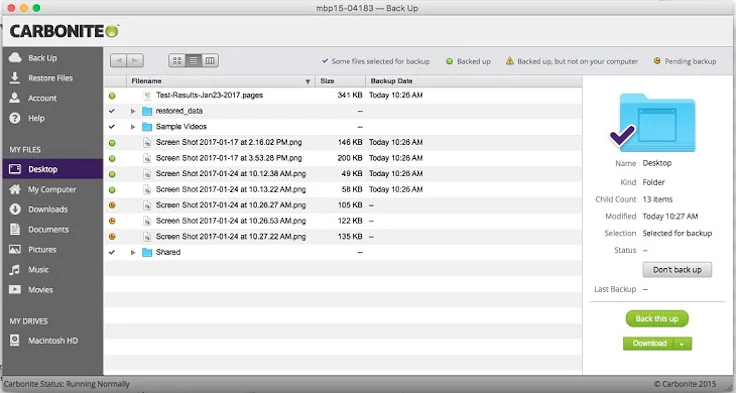736x393 pixels.
Task: Select My Computer in the sidebar
Action: coord(52,189)
